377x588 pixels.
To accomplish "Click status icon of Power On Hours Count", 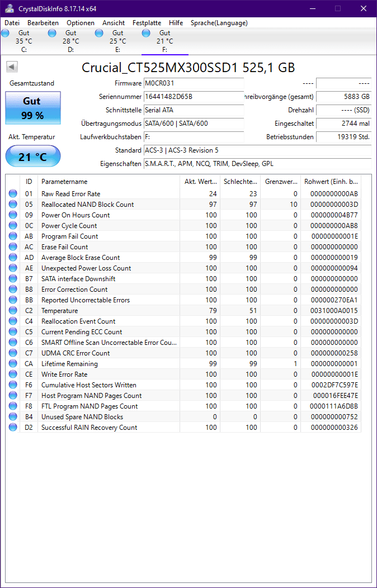I will pyautogui.click(x=13, y=215).
